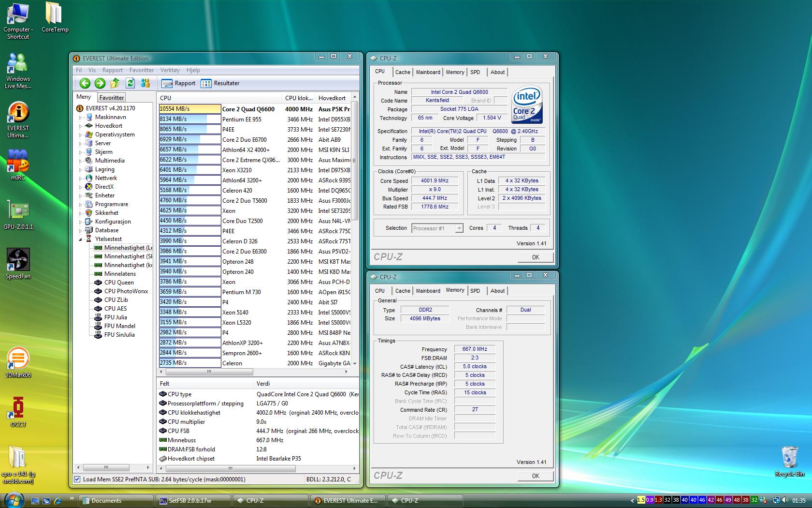Image resolution: width=812 pixels, height=508 pixels.
Task: Click the users icon in EVEREST toolbar
Action: coord(145,83)
